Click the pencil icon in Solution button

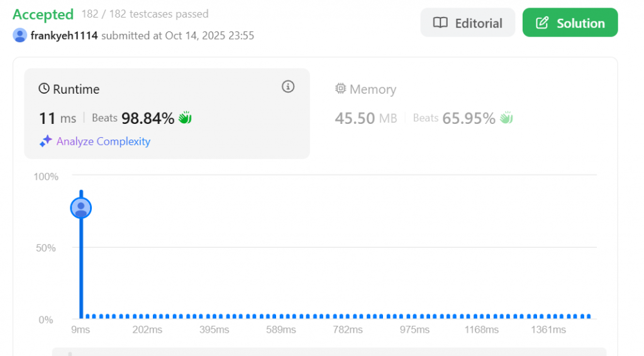[541, 23]
